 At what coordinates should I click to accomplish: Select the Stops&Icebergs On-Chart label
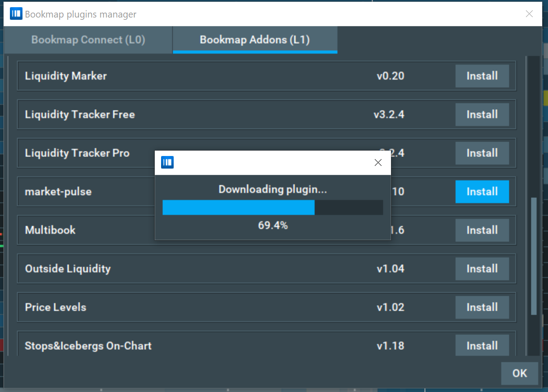point(88,346)
